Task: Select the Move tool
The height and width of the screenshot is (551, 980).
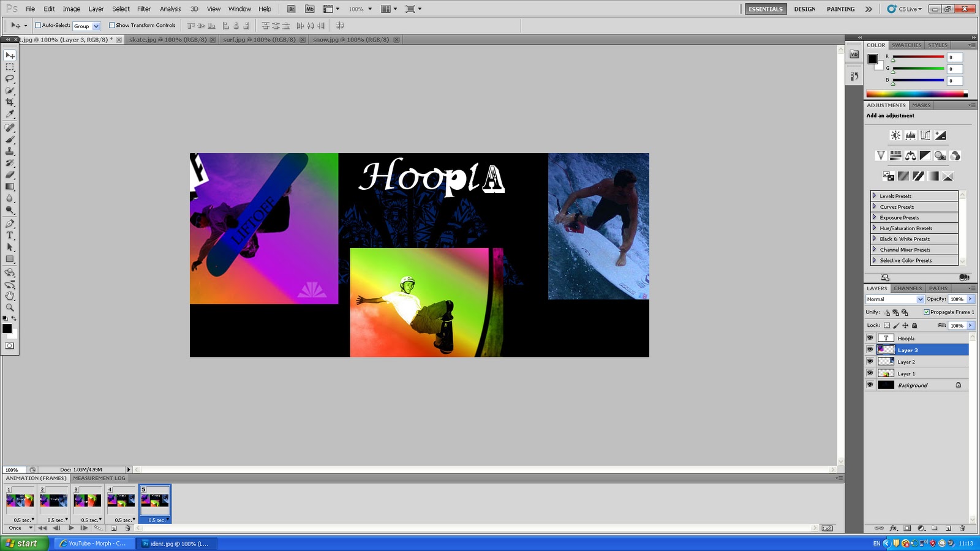Action: point(10,55)
